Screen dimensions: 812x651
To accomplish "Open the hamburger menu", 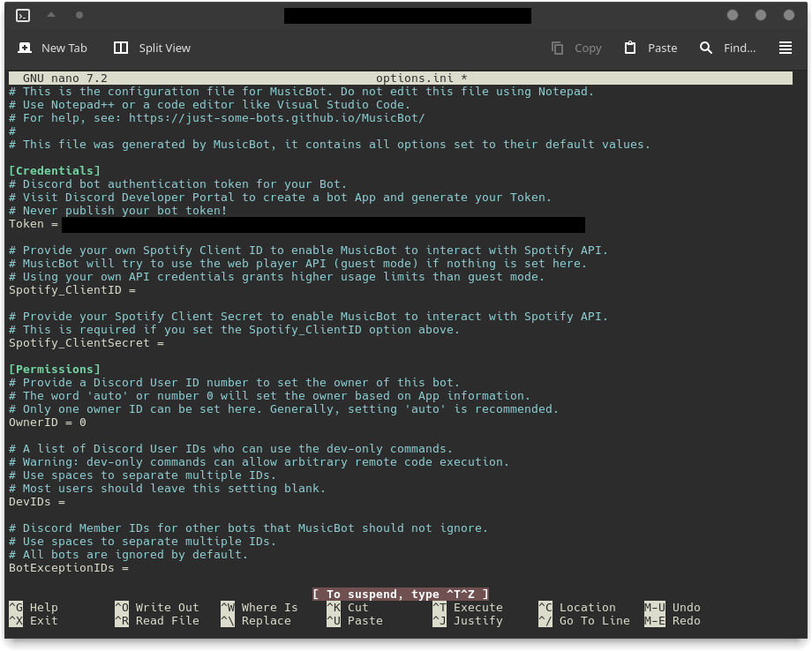I will pos(786,48).
